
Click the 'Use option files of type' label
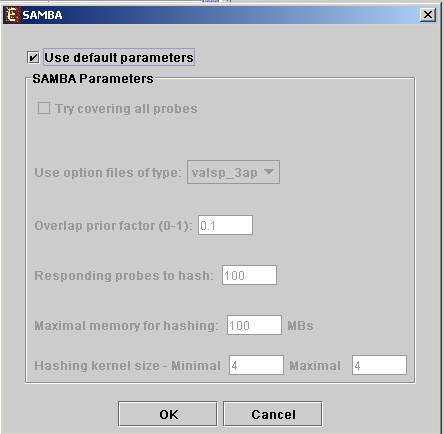point(108,173)
